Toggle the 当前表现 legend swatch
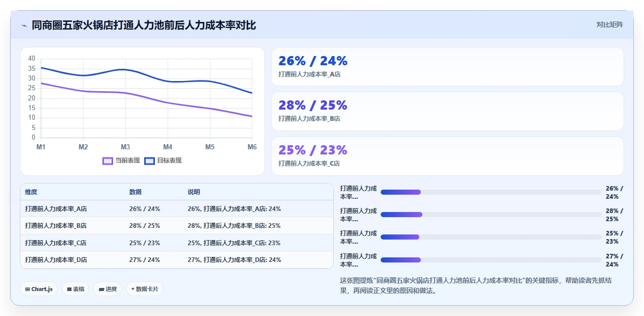The image size is (644, 316). click(x=108, y=161)
